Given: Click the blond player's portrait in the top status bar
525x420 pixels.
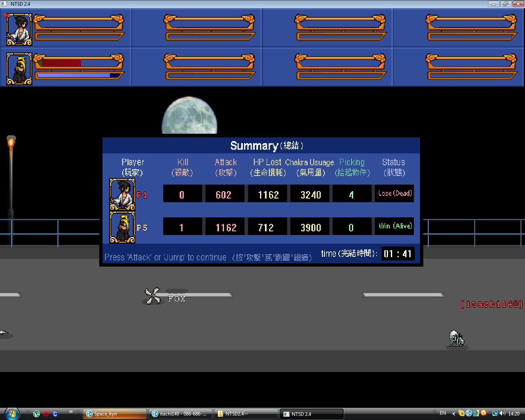Looking at the screenshot, I should coord(19,68).
